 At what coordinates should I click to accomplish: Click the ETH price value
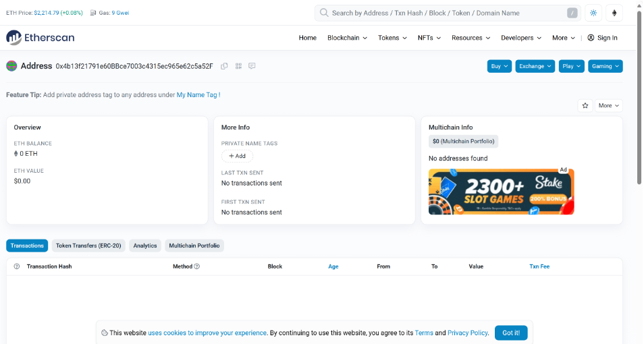tap(47, 13)
